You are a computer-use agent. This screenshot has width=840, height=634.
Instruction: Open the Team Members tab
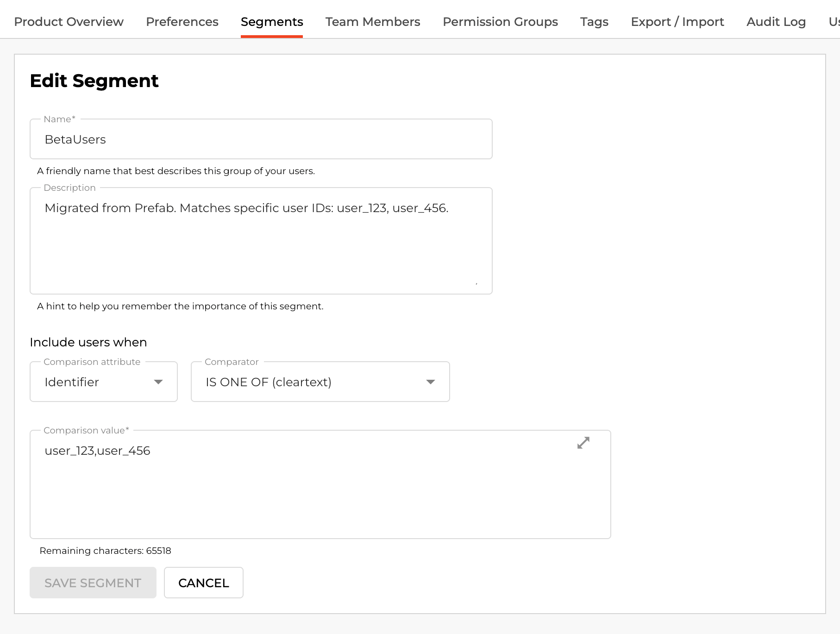(x=373, y=22)
